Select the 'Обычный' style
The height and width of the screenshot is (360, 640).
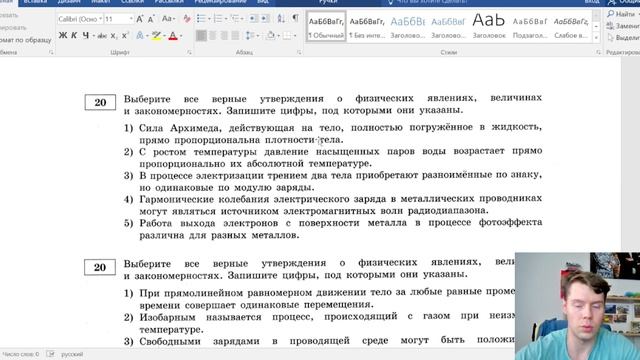point(326,27)
